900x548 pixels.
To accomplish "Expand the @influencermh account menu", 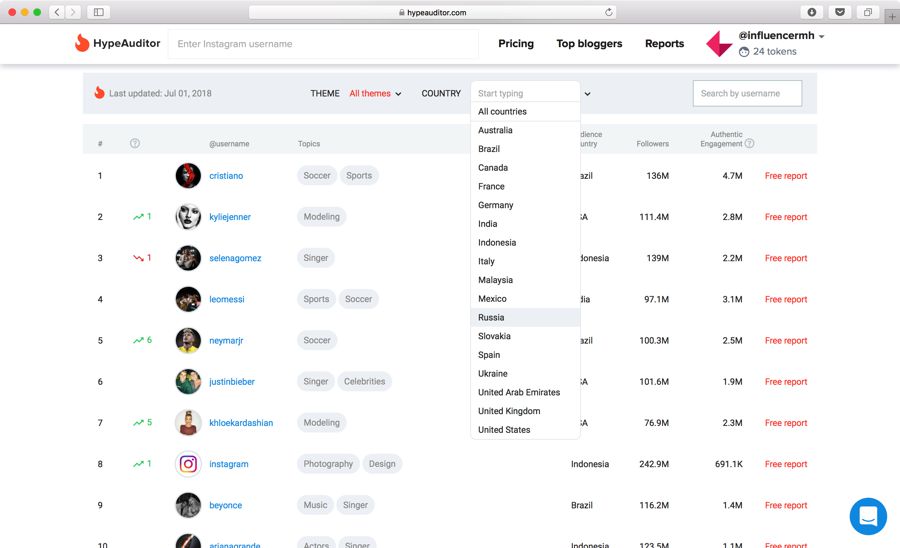I will coord(822,36).
